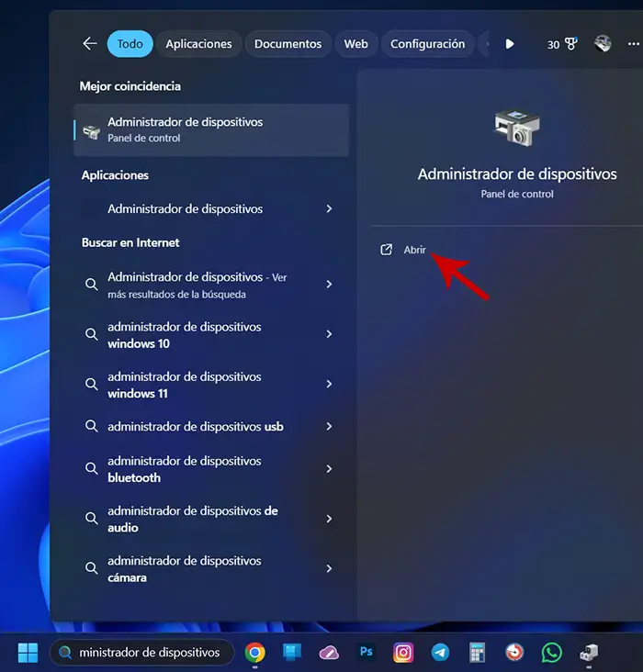
Task: Switch to the Aplicaciones filter tab
Action: pos(198,44)
